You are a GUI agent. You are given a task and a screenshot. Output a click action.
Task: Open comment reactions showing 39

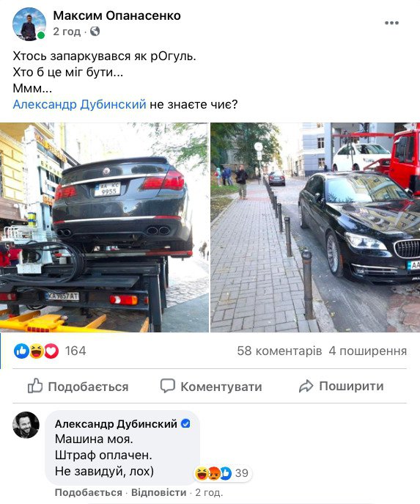point(222,473)
